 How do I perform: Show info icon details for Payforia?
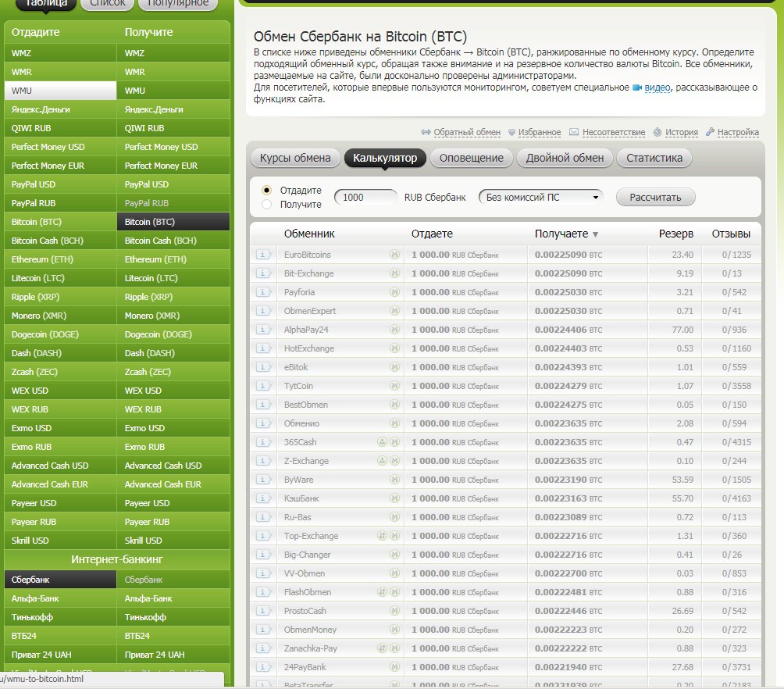(263, 292)
